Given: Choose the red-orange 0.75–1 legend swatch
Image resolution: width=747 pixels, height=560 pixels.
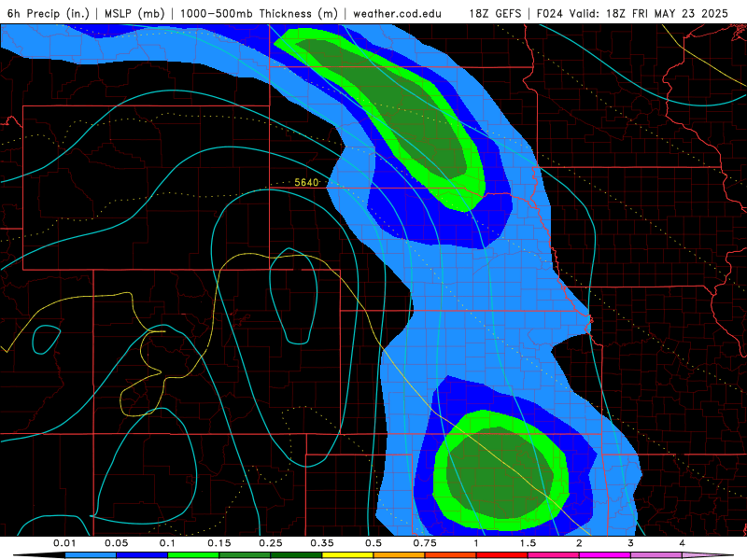Looking at the screenshot, I should click(x=451, y=555).
